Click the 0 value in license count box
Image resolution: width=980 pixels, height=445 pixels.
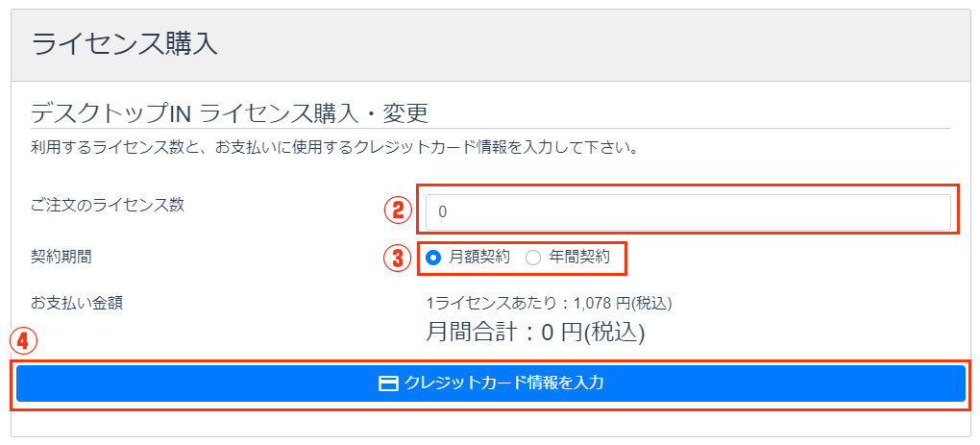point(443,212)
